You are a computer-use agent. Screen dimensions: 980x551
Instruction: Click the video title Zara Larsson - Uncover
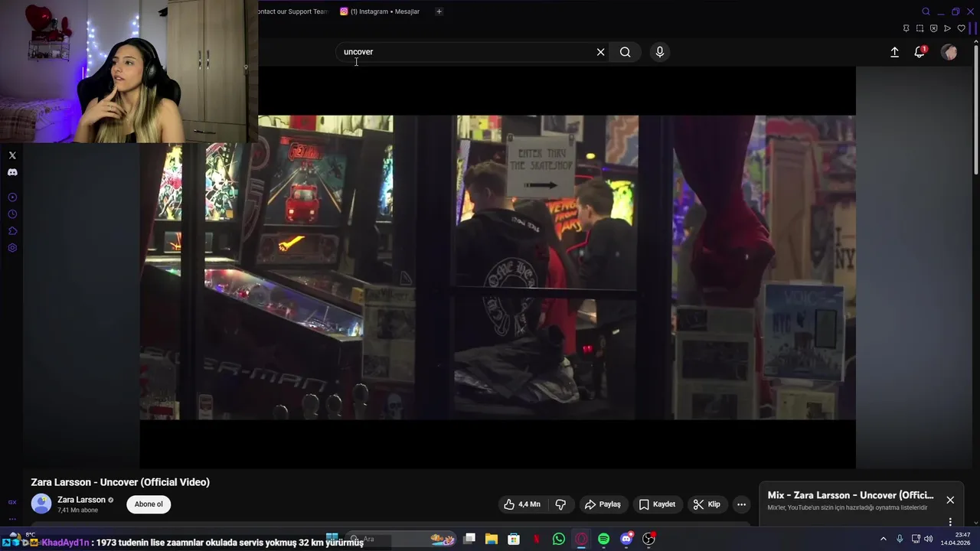(x=120, y=482)
